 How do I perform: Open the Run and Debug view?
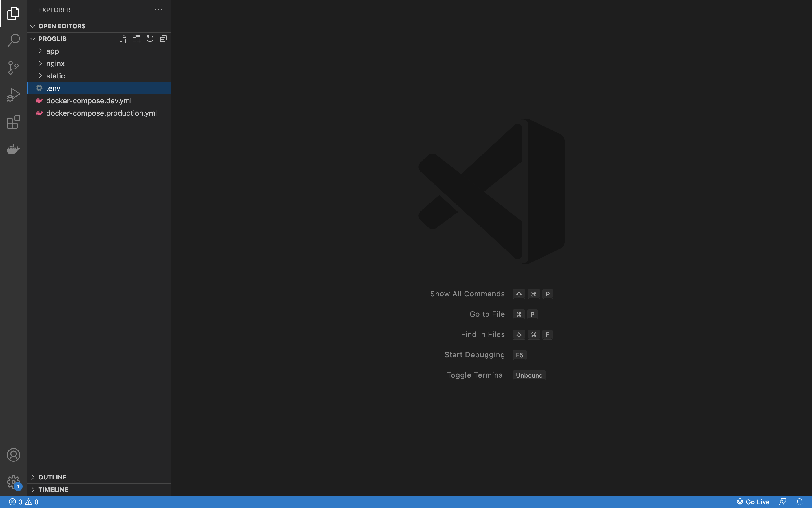[14, 95]
